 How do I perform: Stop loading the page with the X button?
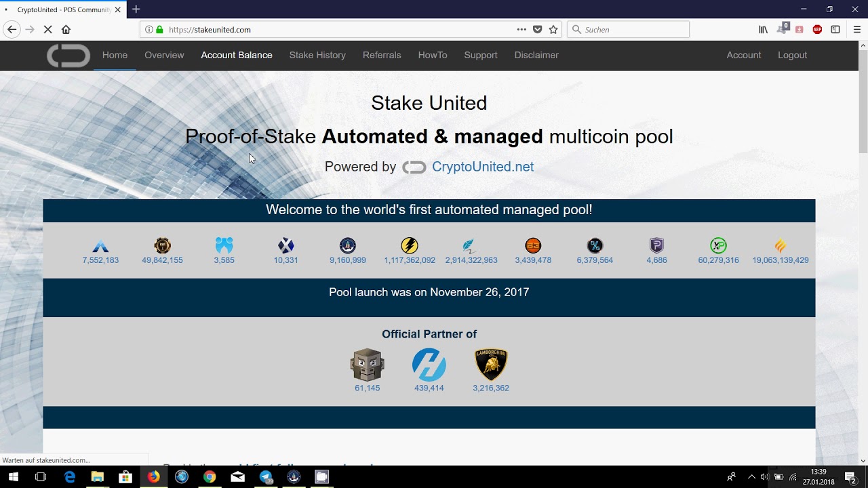(x=47, y=29)
